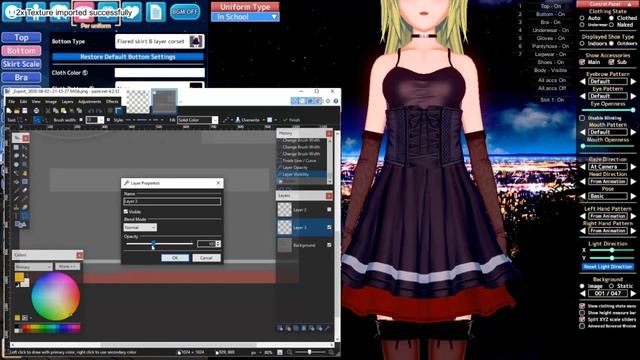The width and height of the screenshot is (640, 360).
Task: Open paint.net settings gear icon
Action: [x=328, y=101]
